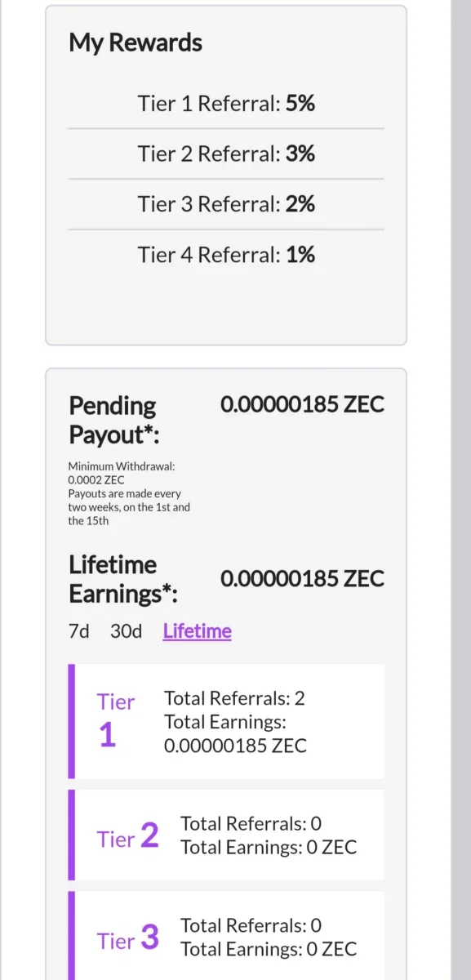The width and height of the screenshot is (471, 980).
Task: Open the Tier 1 earnings card
Action: 226,722
